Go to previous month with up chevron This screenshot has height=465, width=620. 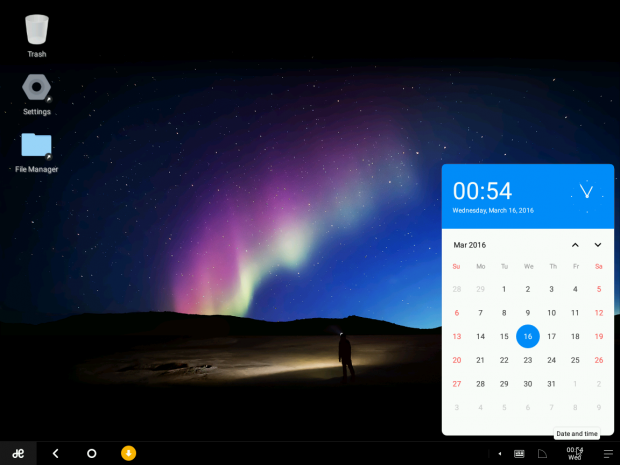[x=575, y=245]
